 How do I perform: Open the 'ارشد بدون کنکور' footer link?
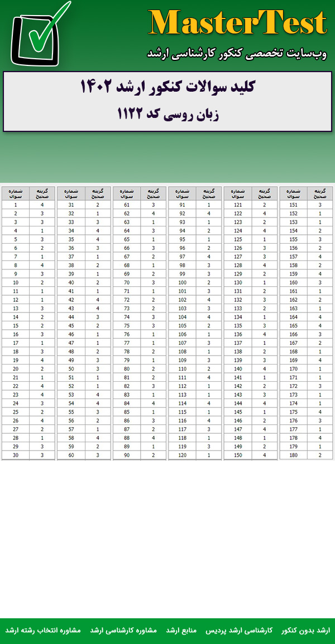click(305, 630)
